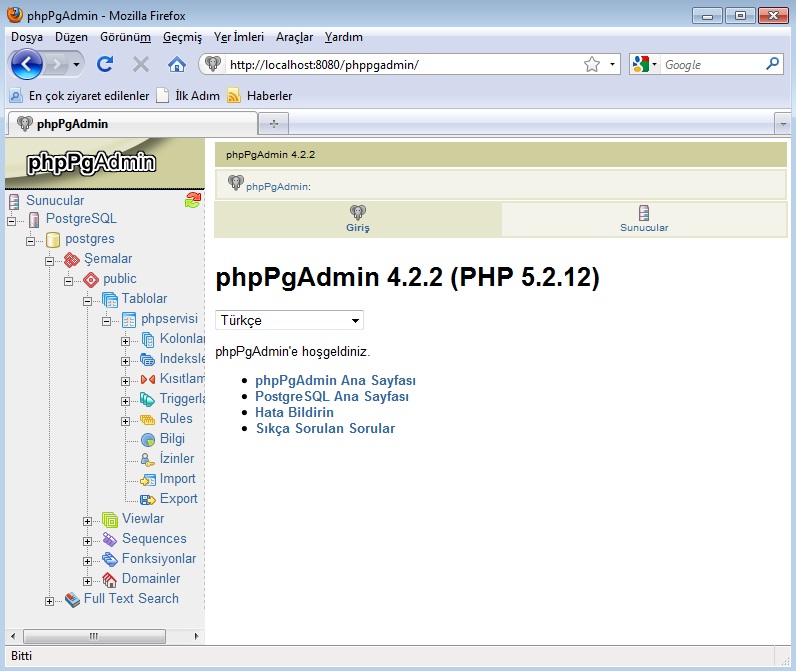Open the Yer İmleri menu
The image size is (796, 671).
pyautogui.click(x=239, y=37)
